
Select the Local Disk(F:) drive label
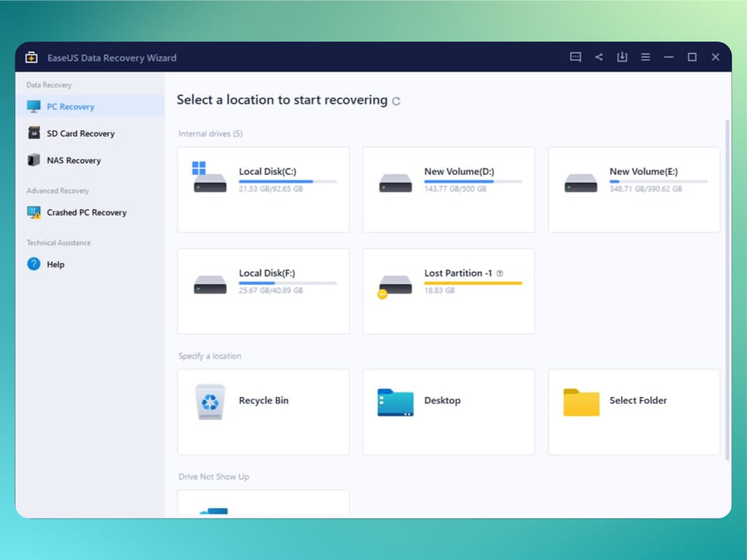tap(267, 273)
